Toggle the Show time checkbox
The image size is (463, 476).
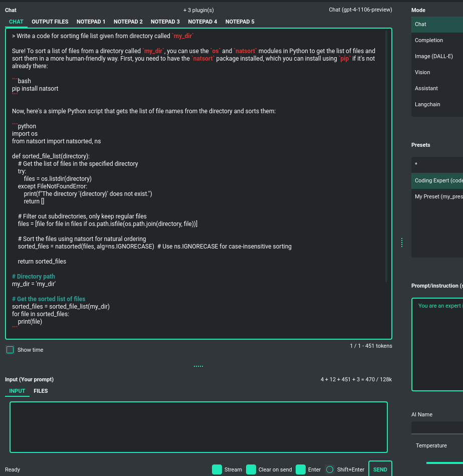pyautogui.click(x=10, y=349)
